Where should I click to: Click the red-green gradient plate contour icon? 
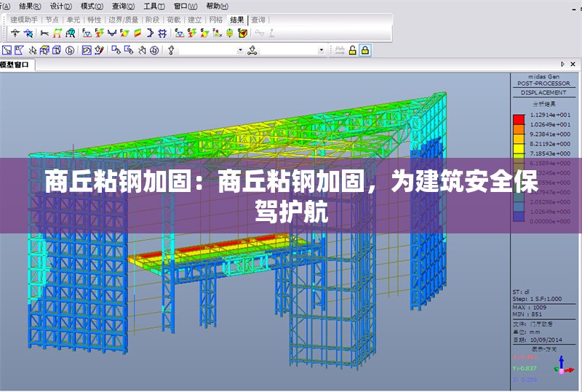137,33
